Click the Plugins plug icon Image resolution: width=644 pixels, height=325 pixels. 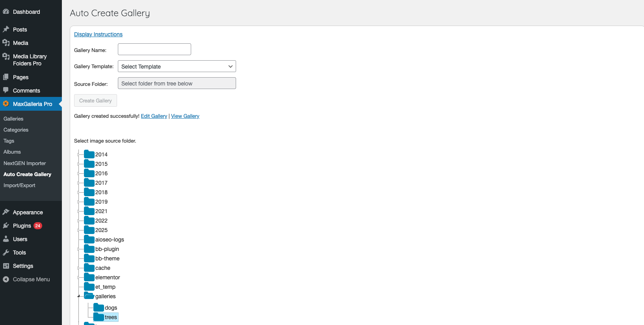(x=6, y=226)
